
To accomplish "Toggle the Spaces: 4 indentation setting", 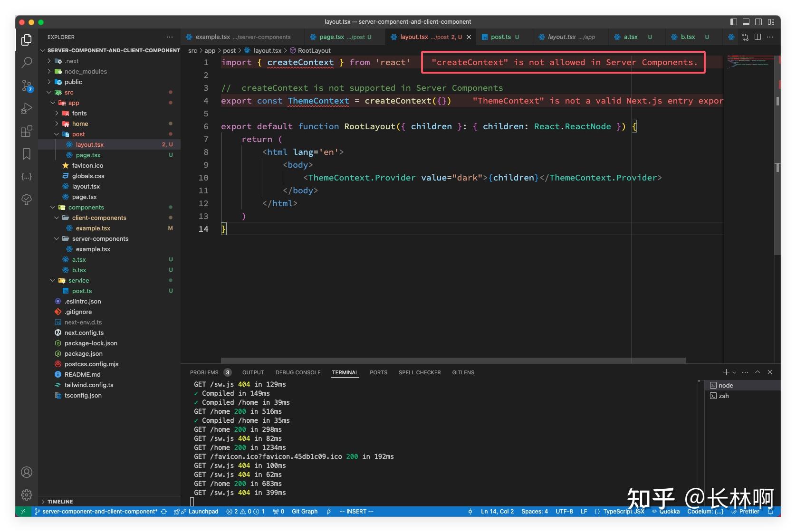I will (534, 511).
